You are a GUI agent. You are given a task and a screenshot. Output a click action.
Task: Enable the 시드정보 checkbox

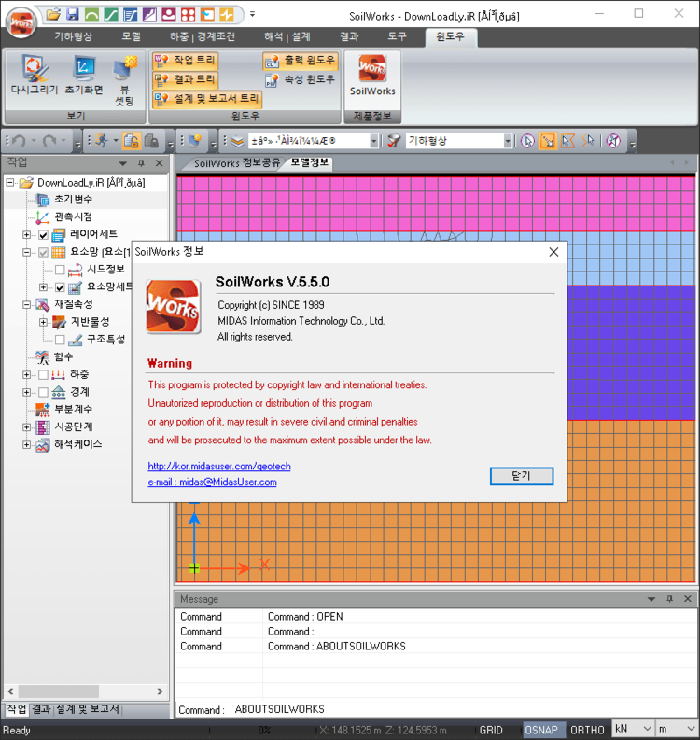click(x=60, y=270)
